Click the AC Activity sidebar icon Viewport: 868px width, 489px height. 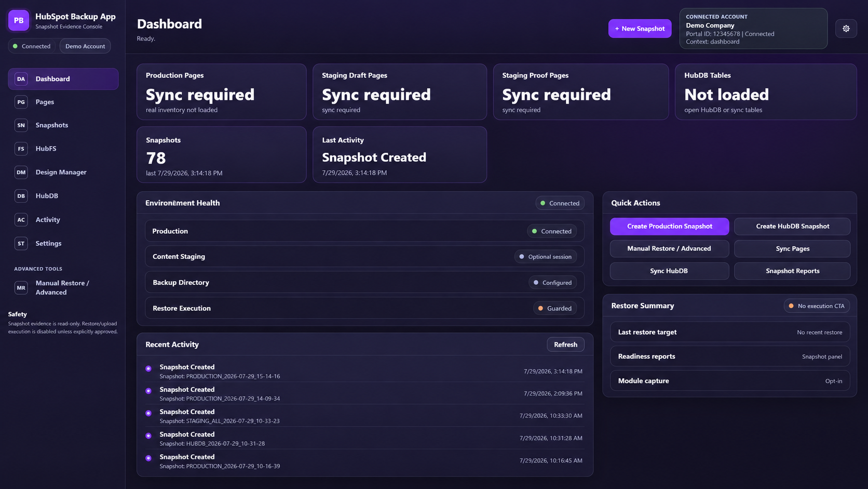(x=21, y=220)
